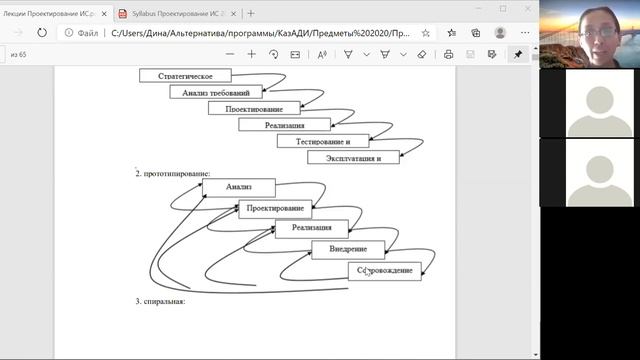Switch to the Syllabus Проектирование ИС tab
The image size is (640, 360).
click(x=178, y=14)
